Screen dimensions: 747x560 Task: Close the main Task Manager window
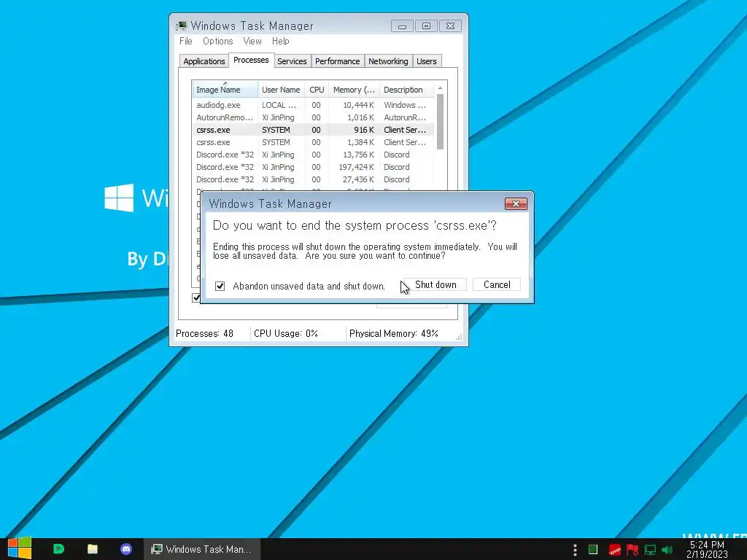[450, 26]
